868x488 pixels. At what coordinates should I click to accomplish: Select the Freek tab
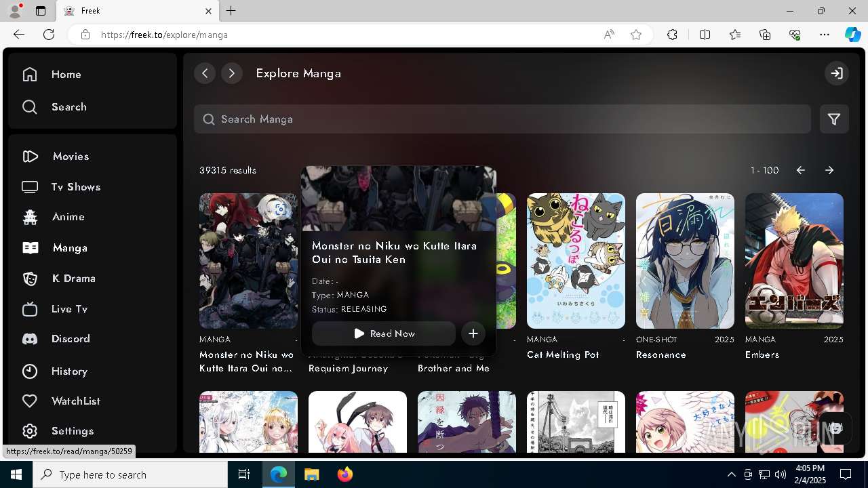coord(137,11)
